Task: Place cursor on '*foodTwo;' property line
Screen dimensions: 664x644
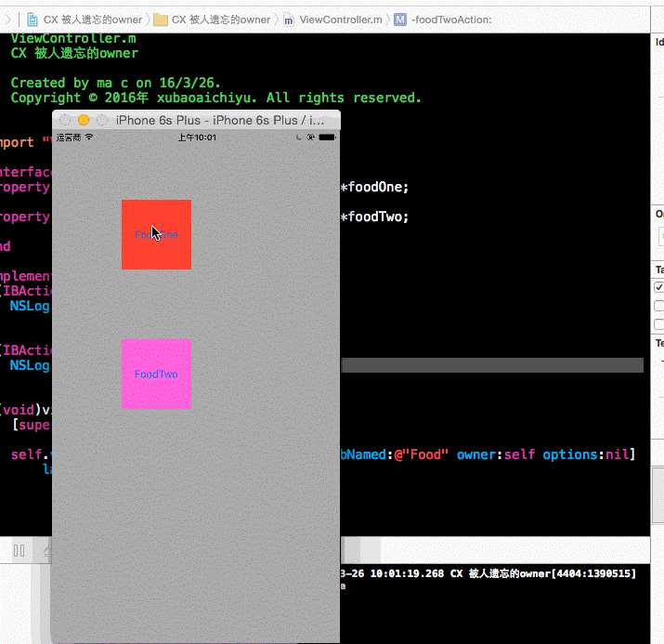Action: click(374, 217)
